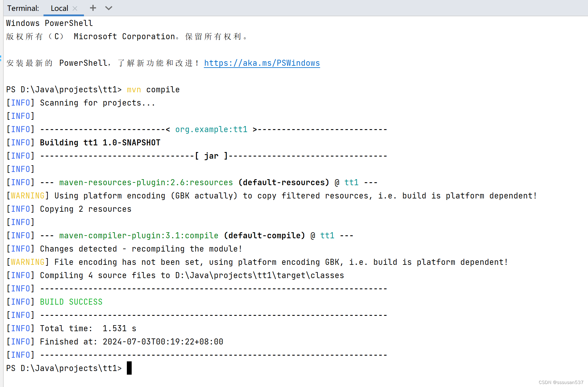This screenshot has height=387, width=588.
Task: Click the maven-resources-plugin:2.6:resources text
Action: [x=146, y=182]
